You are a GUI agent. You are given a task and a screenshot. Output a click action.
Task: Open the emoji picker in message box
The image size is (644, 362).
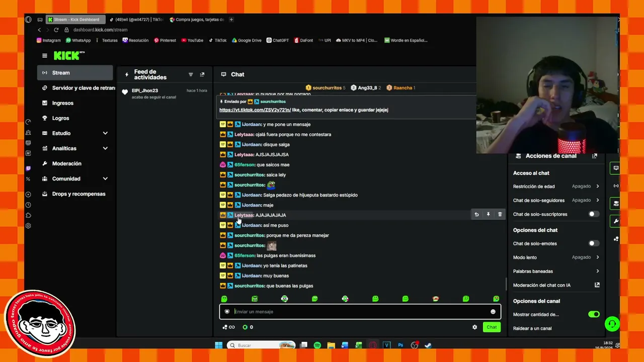click(493, 312)
